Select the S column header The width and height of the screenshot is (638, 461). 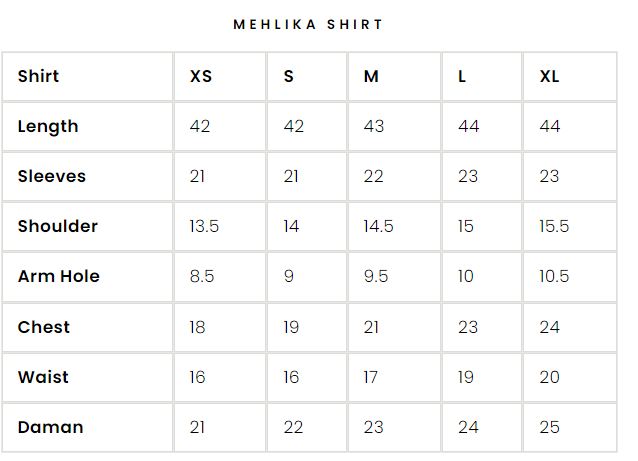click(x=289, y=76)
